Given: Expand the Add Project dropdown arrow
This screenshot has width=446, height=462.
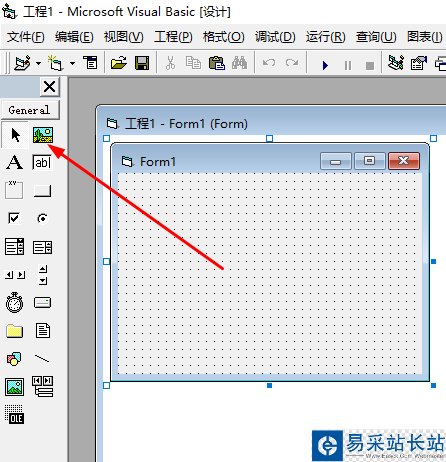Looking at the screenshot, I should click(x=38, y=63).
